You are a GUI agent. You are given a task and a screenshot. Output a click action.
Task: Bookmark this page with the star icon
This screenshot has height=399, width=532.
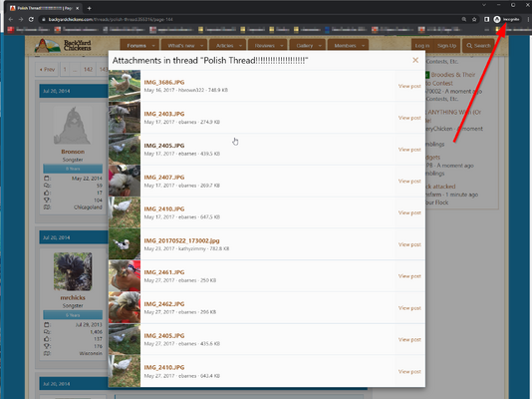coord(474,19)
